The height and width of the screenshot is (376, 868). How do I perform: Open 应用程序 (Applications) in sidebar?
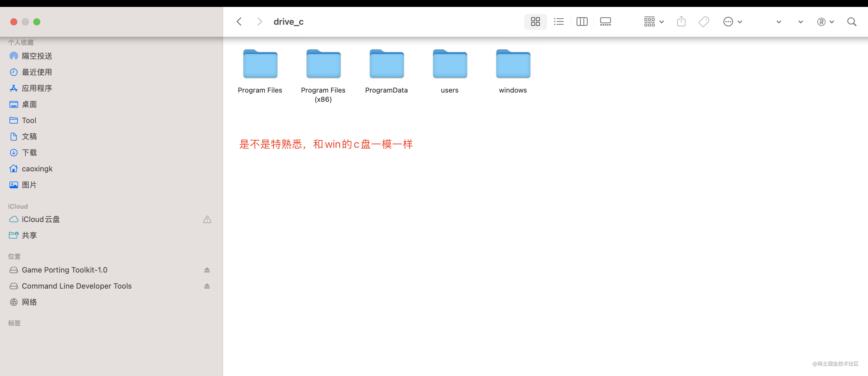111,88
